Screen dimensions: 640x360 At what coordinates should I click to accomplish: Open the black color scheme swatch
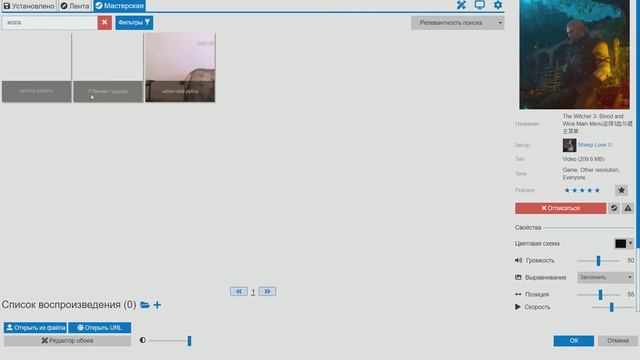[x=620, y=244]
